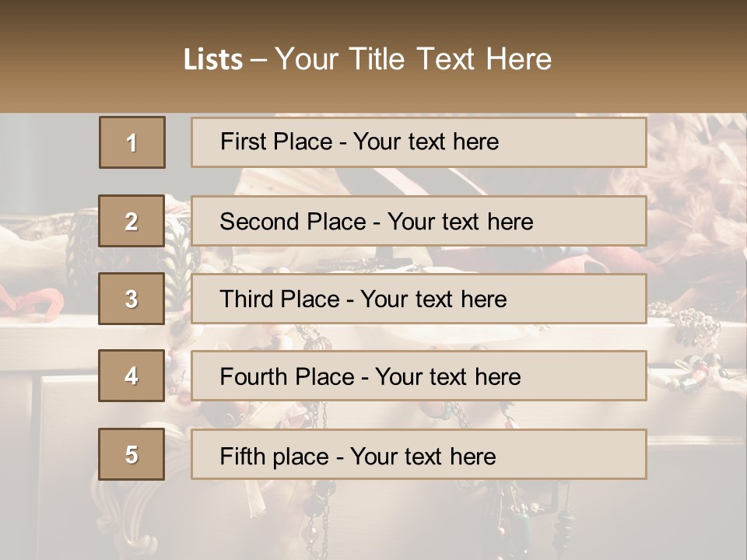Click 'Your text here' in Second Place row
This screenshot has width=747, height=560.
tap(460, 222)
